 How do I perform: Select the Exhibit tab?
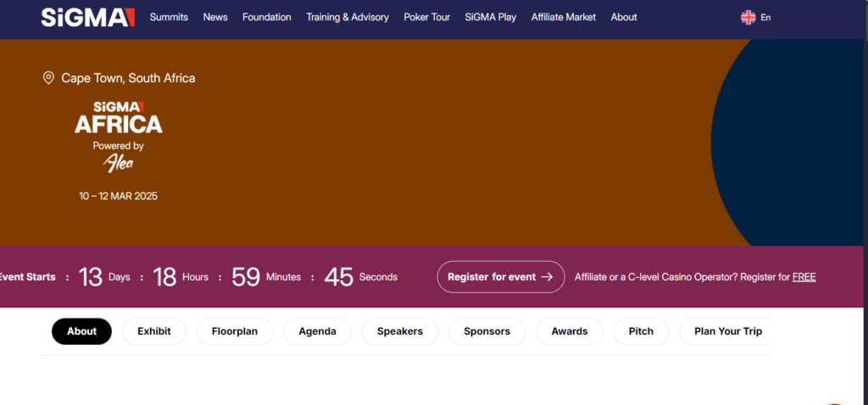point(154,331)
